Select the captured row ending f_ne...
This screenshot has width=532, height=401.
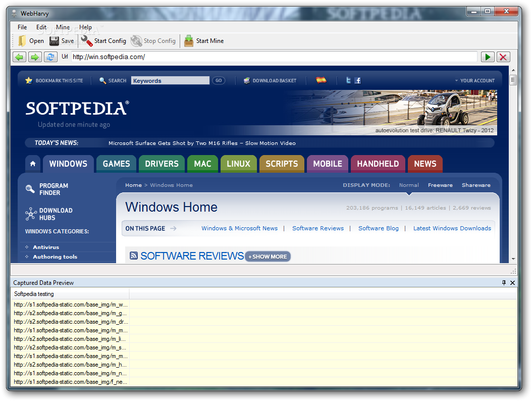coord(71,382)
